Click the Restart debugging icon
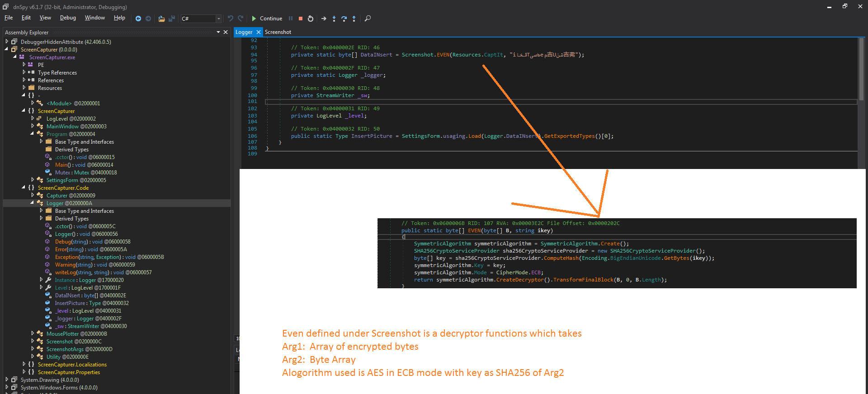The height and width of the screenshot is (394, 868). pyautogui.click(x=311, y=19)
